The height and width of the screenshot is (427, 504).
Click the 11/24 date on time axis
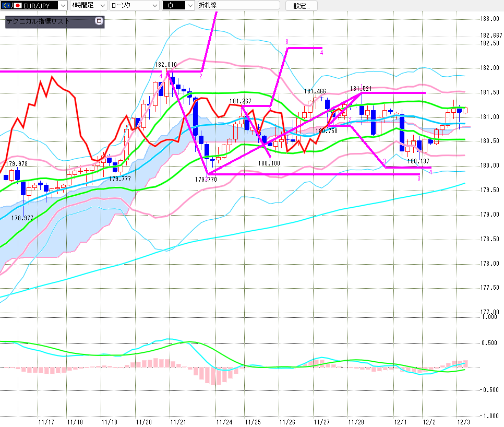(224, 421)
